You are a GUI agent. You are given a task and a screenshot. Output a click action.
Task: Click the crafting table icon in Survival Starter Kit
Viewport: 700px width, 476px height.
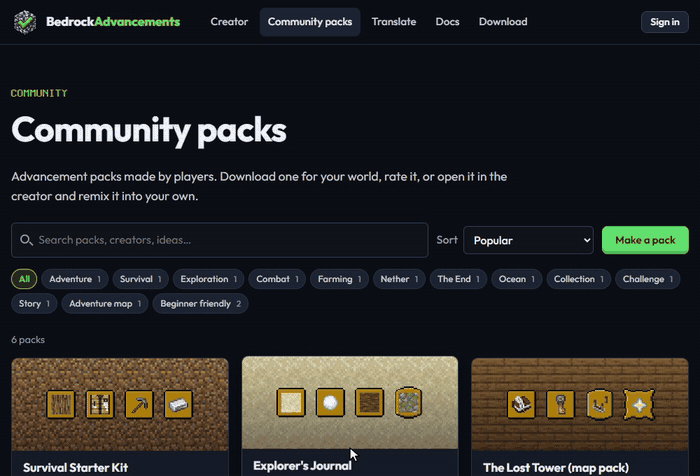(100, 405)
